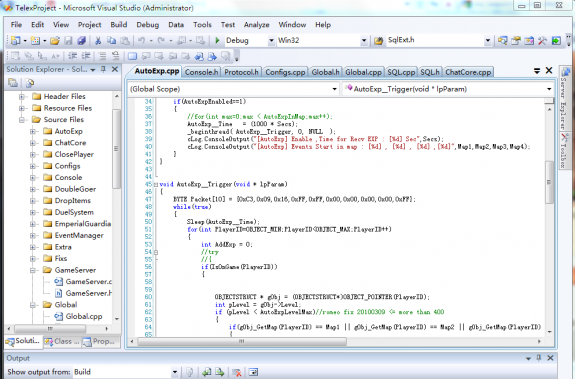Open the Debug configuration dropdown
Viewport: 575px width, 379px height.
[271, 41]
